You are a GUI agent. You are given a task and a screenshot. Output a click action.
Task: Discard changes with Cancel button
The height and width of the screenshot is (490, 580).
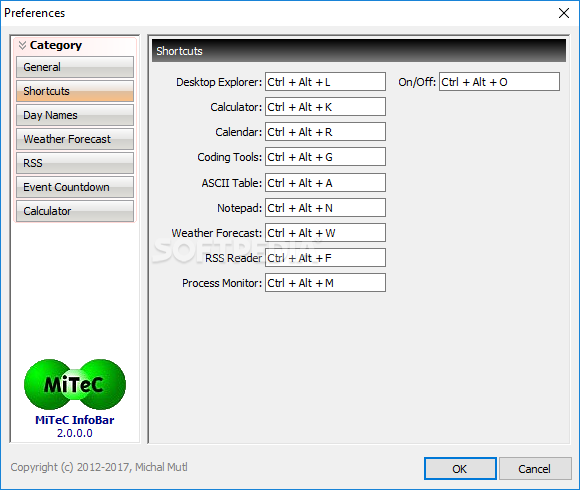[535, 469]
